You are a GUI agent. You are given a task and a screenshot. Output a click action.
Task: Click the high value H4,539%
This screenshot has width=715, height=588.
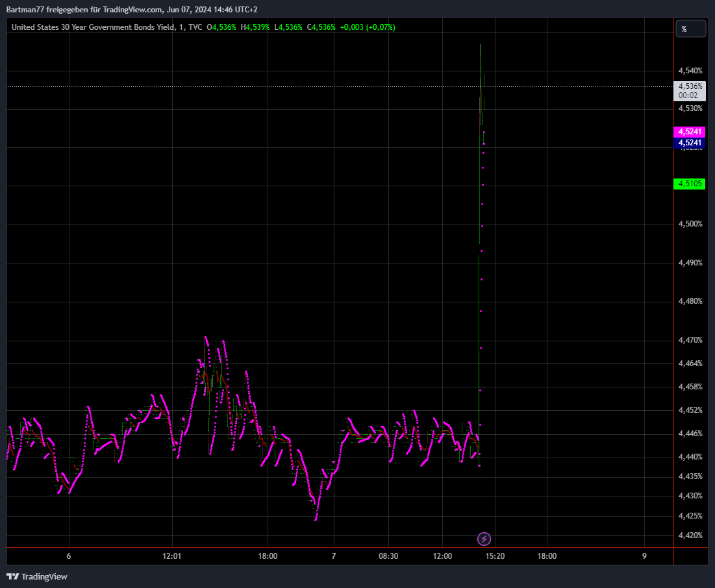[x=255, y=27]
